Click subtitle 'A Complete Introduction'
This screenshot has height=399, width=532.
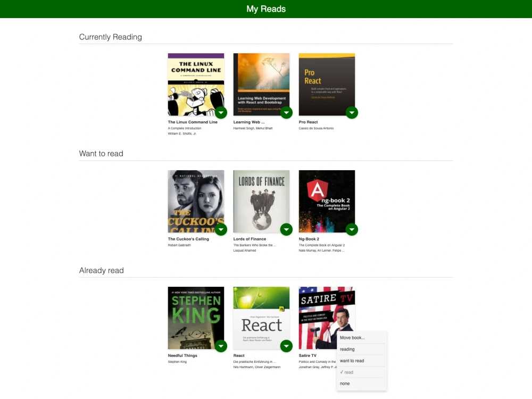pyautogui.click(x=185, y=128)
